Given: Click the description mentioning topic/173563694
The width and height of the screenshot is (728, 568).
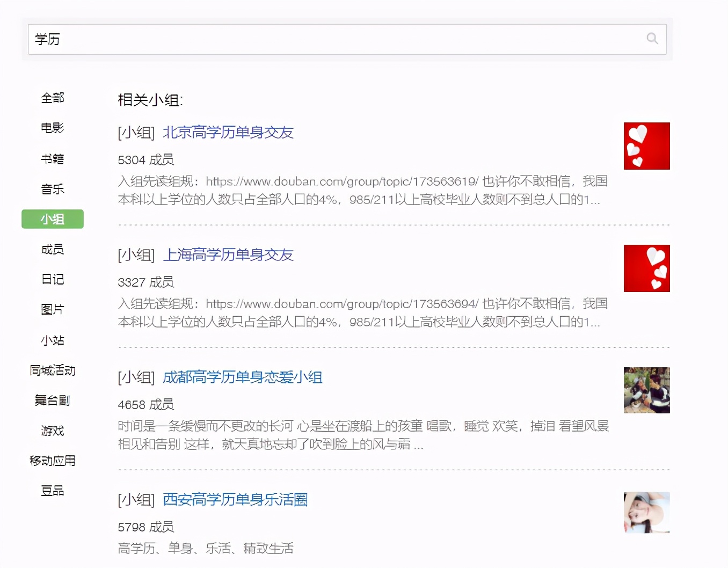Looking at the screenshot, I should [x=363, y=313].
